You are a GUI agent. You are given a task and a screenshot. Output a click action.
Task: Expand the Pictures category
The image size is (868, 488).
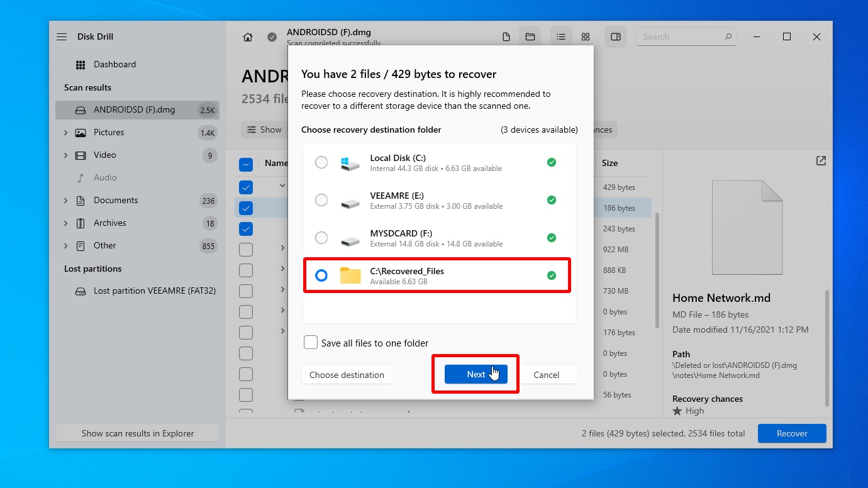(x=65, y=133)
